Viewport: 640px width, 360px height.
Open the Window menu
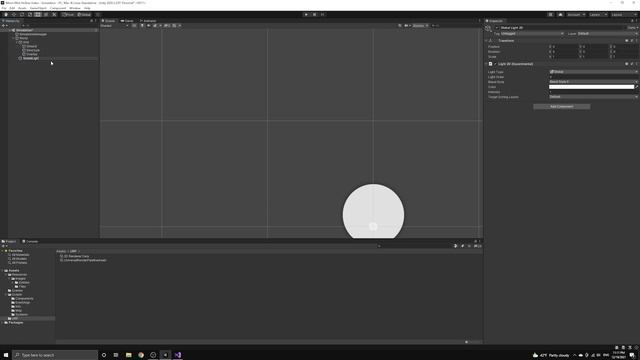coord(75,8)
